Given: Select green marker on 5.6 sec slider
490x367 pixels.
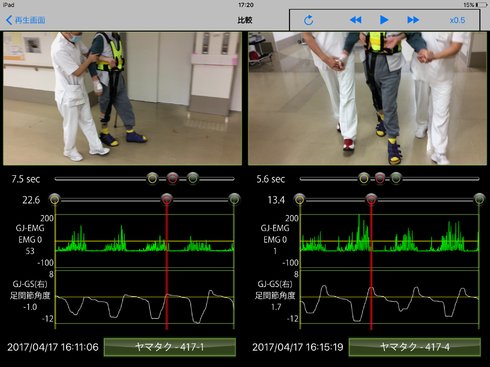Looking at the screenshot, I should (x=396, y=179).
